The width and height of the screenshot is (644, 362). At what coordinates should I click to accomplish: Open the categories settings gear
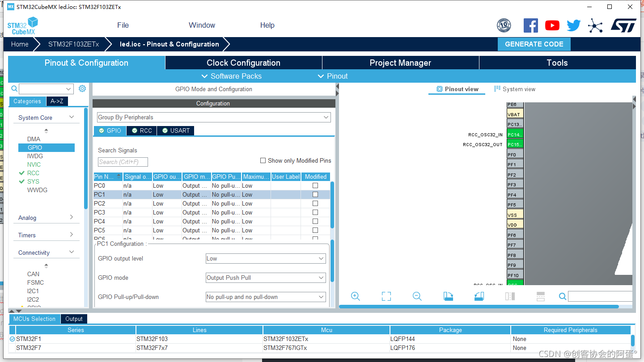[82, 88]
